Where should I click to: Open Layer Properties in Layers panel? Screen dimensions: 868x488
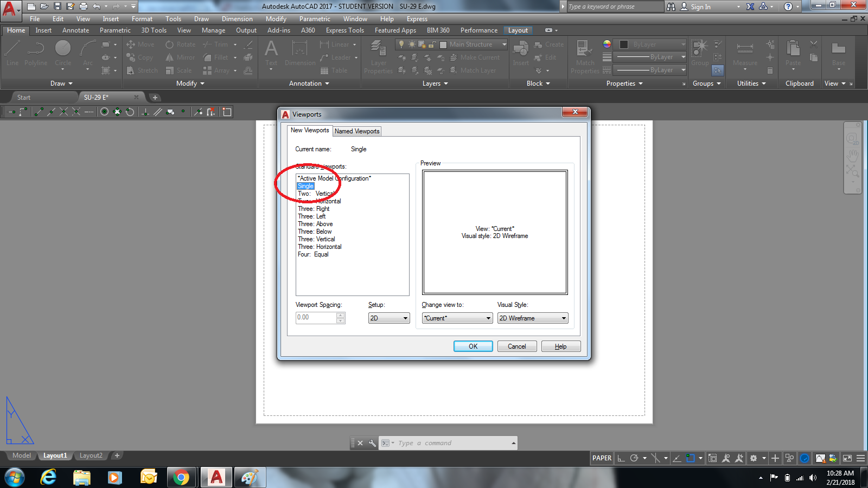378,56
